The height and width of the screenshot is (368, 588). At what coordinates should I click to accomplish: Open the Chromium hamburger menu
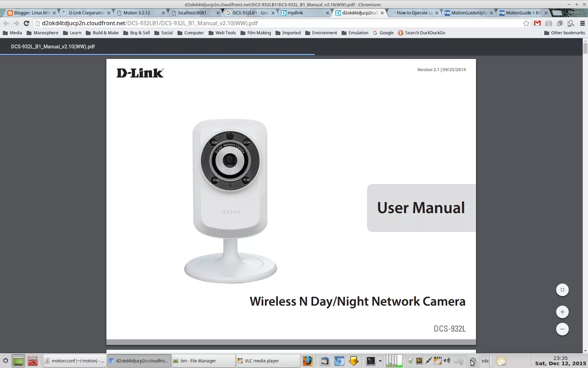(582, 23)
